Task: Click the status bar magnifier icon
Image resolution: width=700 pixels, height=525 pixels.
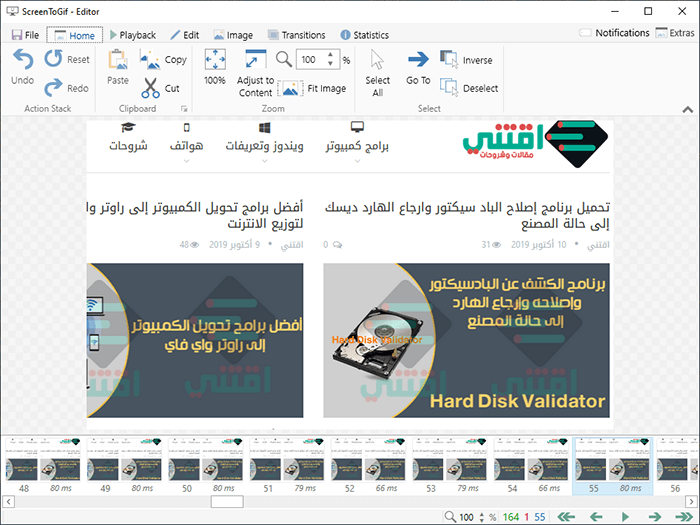Action: pyautogui.click(x=450, y=517)
